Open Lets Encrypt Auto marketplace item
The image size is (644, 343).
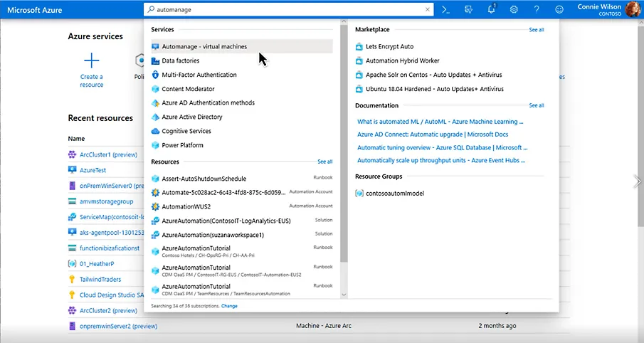coord(389,46)
